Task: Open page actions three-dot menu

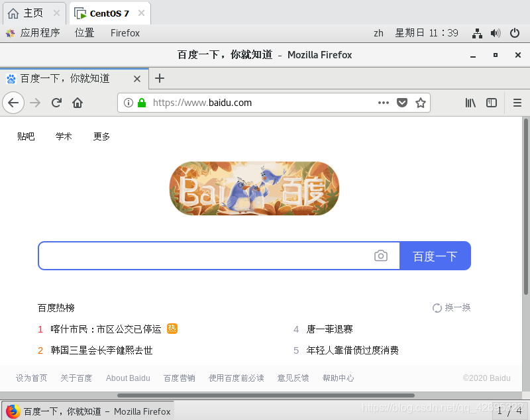Action: tap(384, 103)
